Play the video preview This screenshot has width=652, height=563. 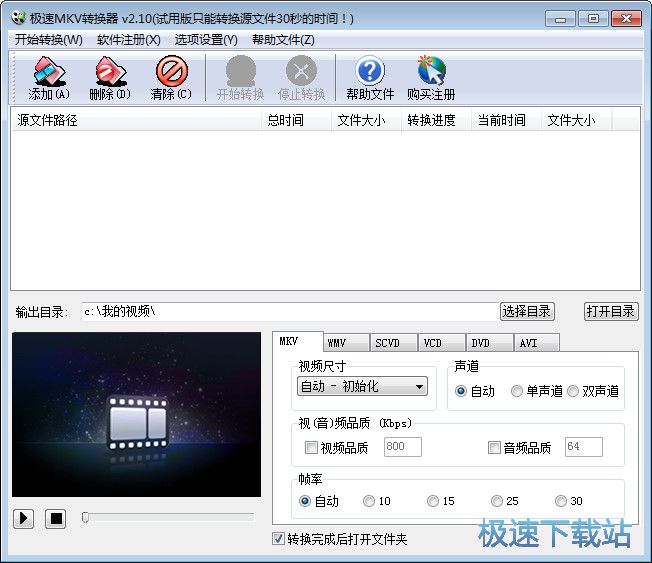tap(24, 518)
